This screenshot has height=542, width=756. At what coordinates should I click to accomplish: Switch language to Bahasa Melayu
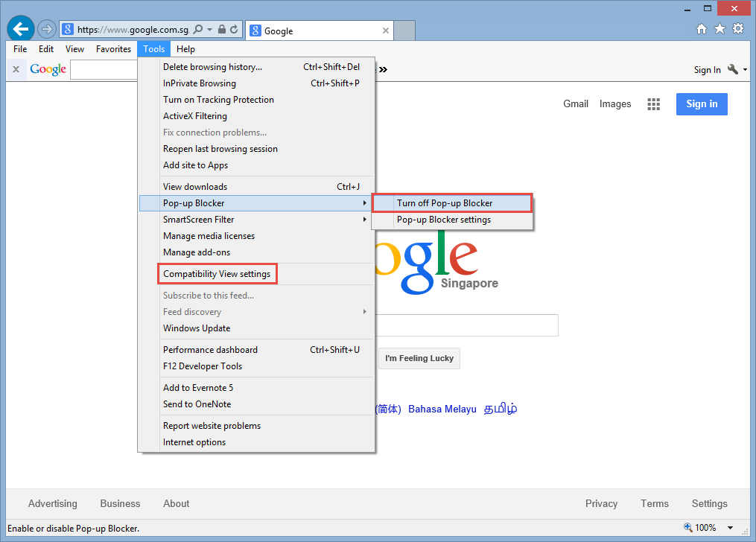[442, 409]
